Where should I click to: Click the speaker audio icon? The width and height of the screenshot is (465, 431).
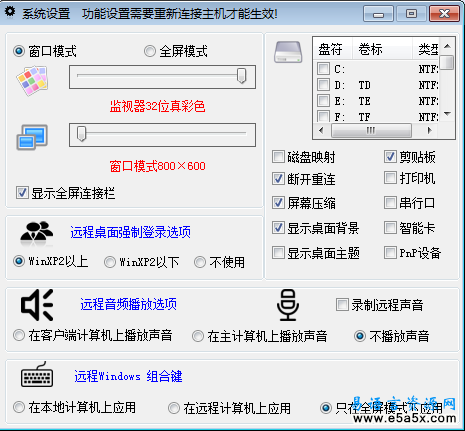tap(37, 305)
